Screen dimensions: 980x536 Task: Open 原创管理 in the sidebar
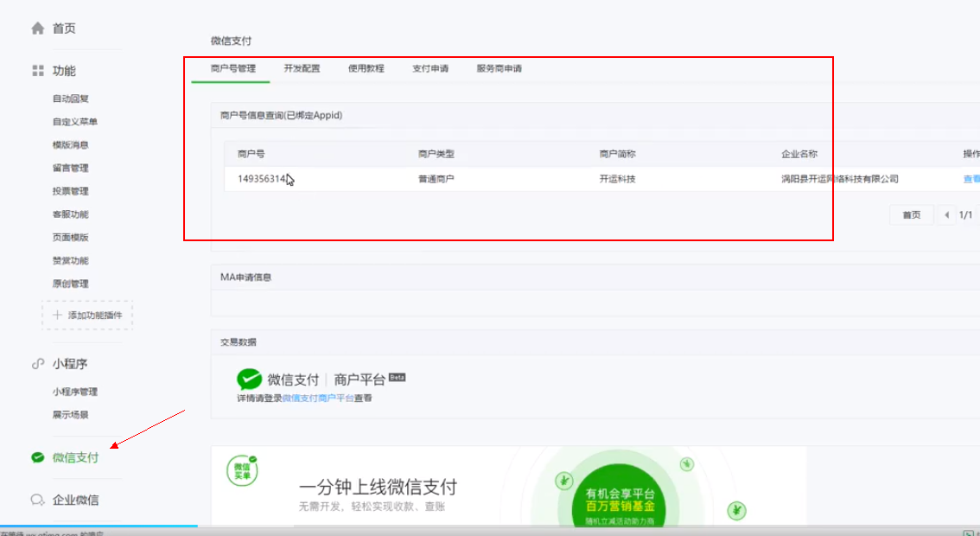(71, 284)
